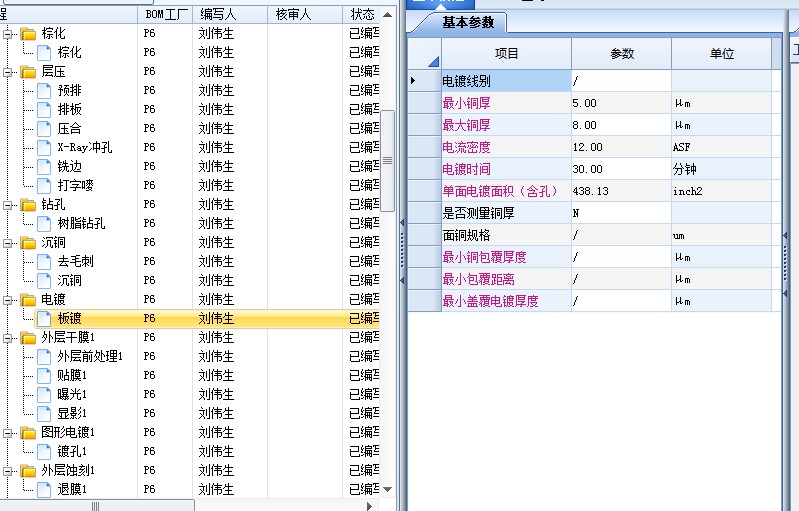This screenshot has width=799, height=511.
Task: Click the 电镀 folder icon
Action: click(x=28, y=300)
